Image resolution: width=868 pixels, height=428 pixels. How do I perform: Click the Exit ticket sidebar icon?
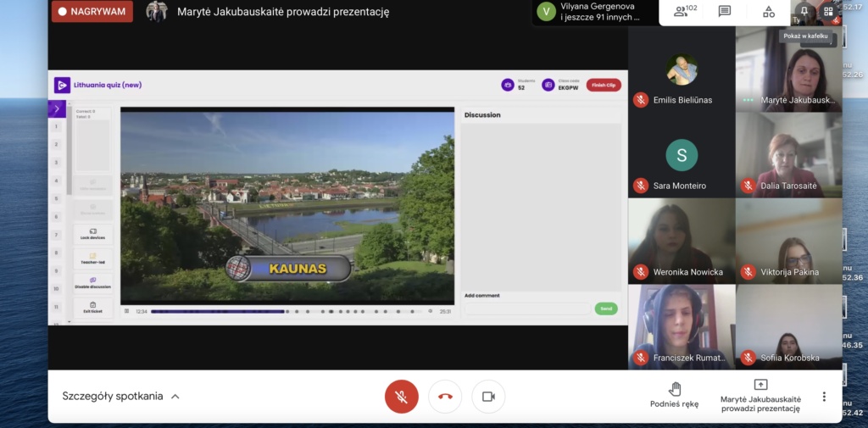92,307
